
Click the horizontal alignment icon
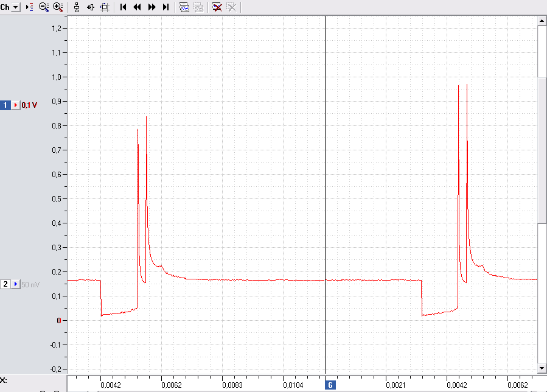click(x=91, y=7)
